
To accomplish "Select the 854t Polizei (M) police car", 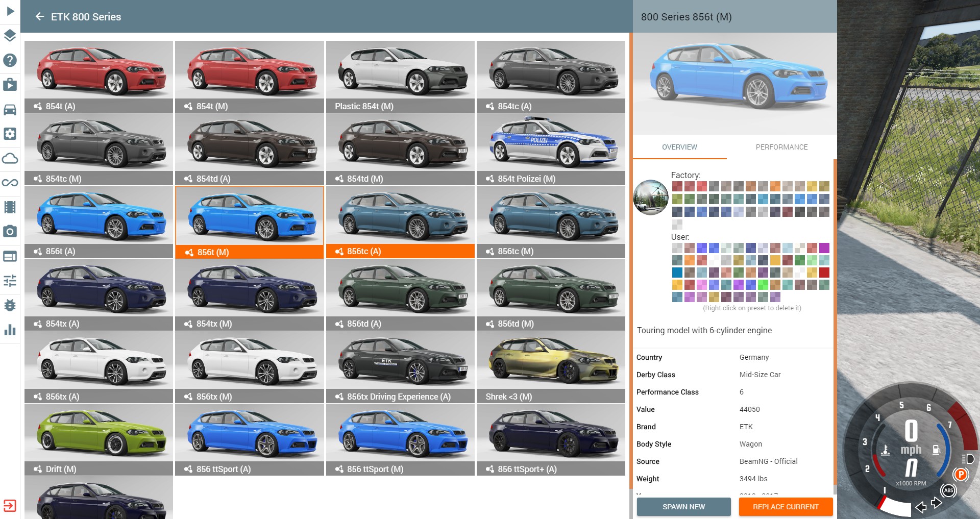I will click(x=551, y=149).
